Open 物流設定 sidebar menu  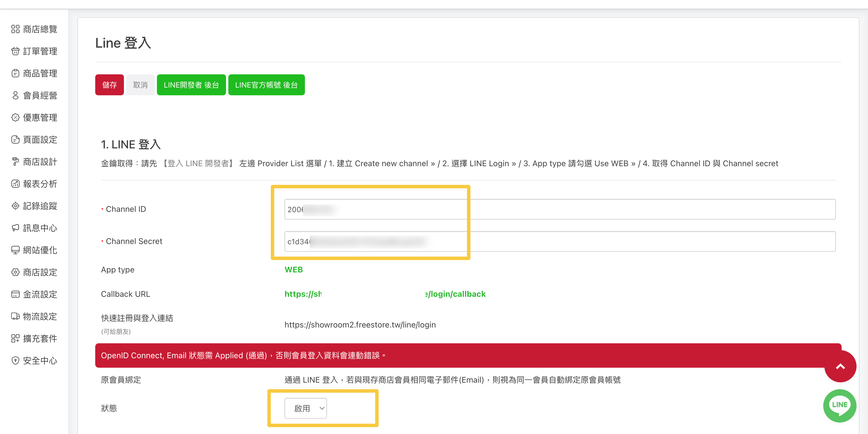[40, 316]
